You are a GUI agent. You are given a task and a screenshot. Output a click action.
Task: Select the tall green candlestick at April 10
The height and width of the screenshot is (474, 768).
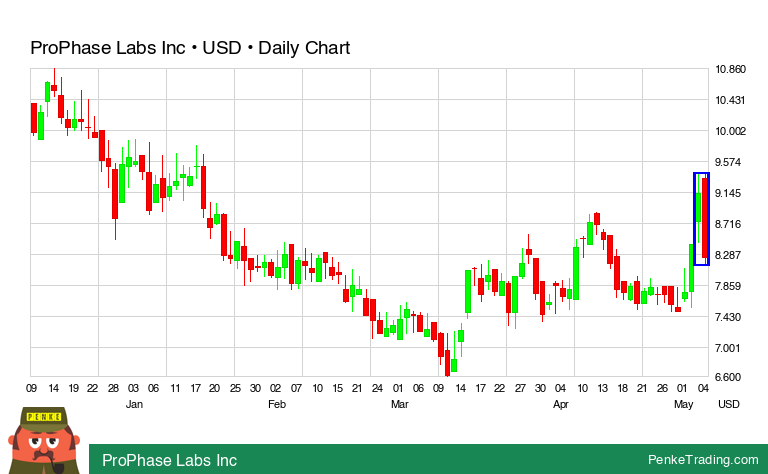pyautogui.click(x=576, y=273)
